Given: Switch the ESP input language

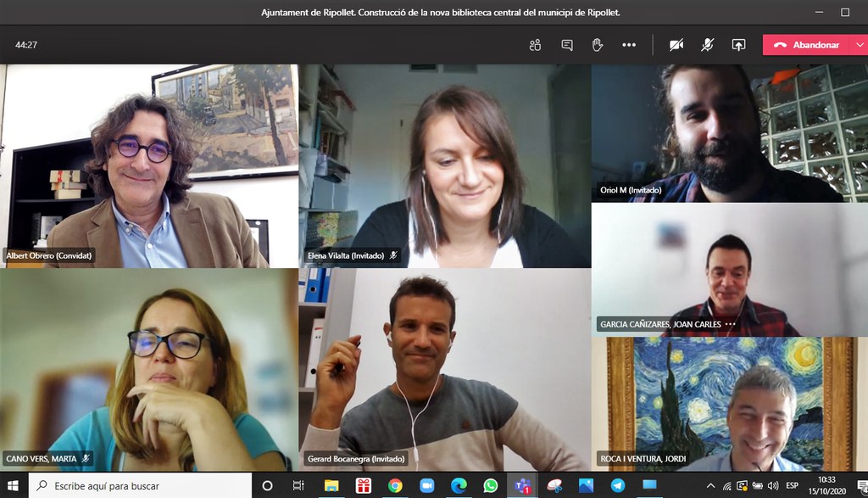Looking at the screenshot, I should (792, 486).
